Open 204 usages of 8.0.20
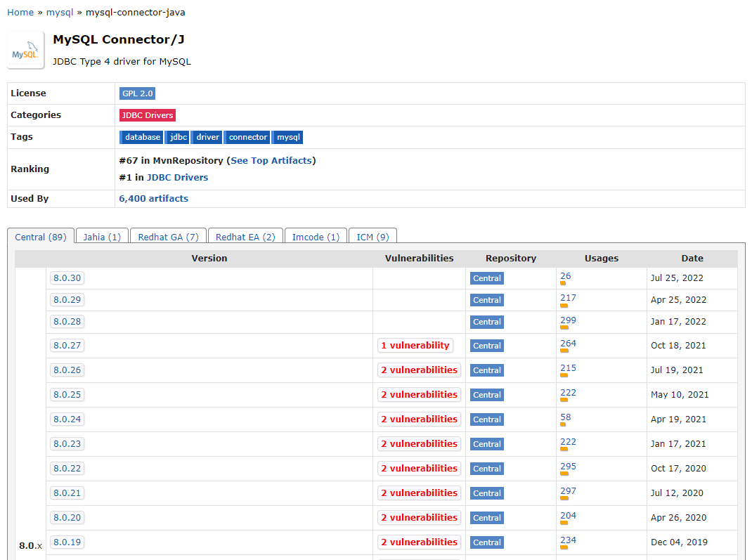This screenshot has width=752, height=560. tap(569, 516)
